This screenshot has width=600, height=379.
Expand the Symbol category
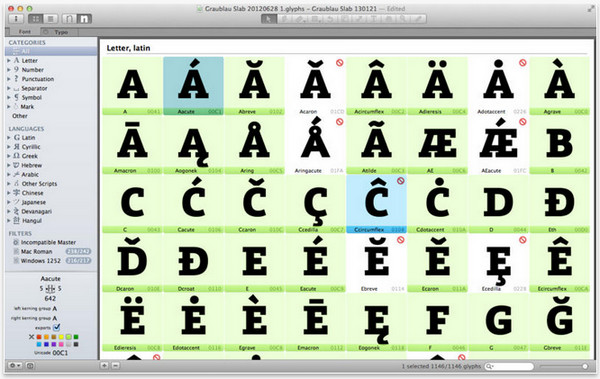pyautogui.click(x=9, y=97)
